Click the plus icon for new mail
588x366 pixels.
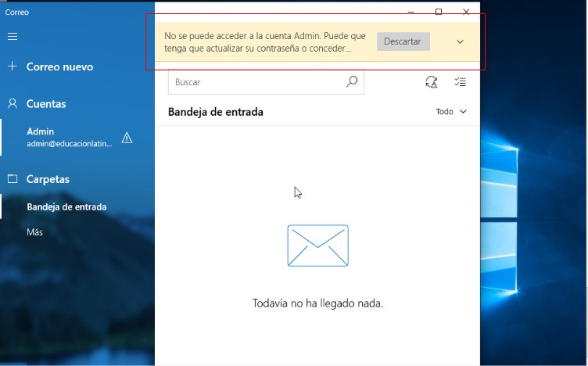pos(12,66)
